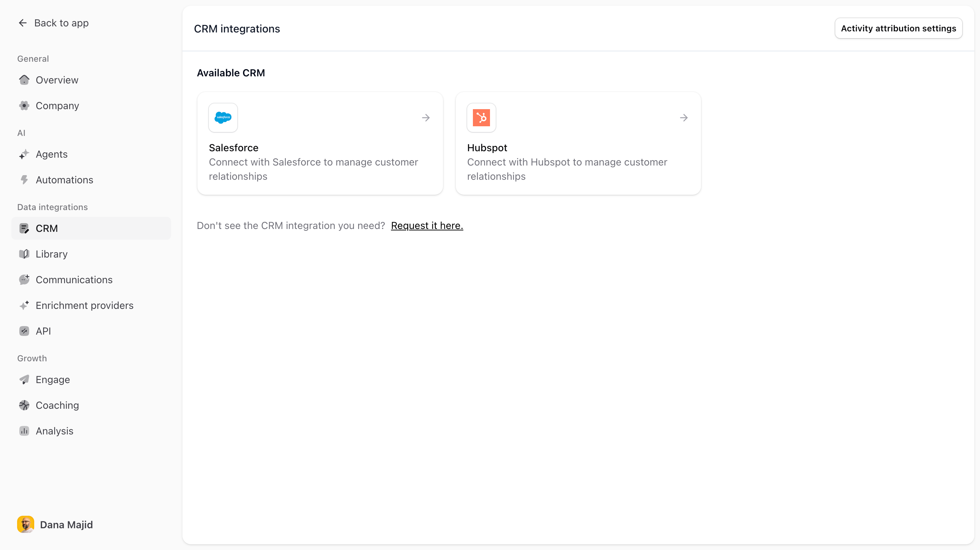Select CRM in sidebar
Viewport: 980px width, 550px height.
(91, 228)
